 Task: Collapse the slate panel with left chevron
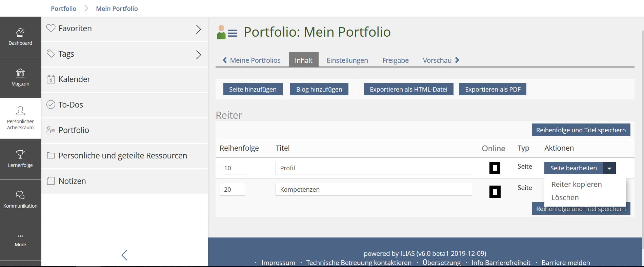[x=124, y=255]
